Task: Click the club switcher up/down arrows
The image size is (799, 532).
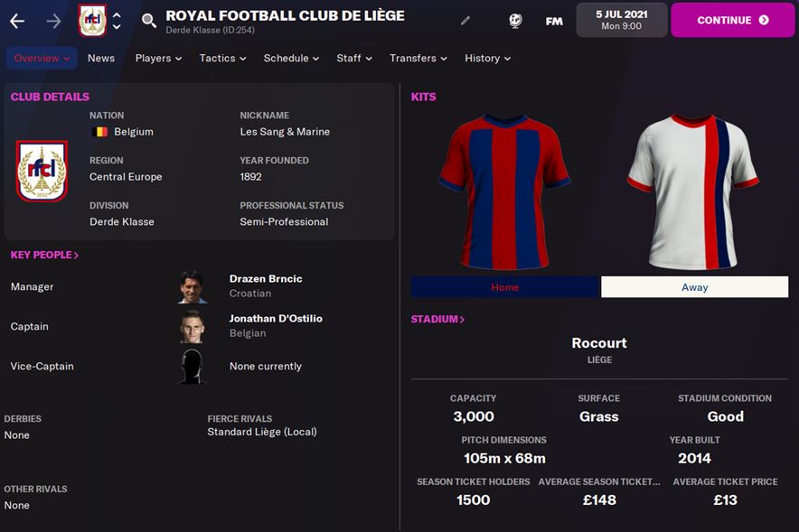Action: [x=117, y=21]
